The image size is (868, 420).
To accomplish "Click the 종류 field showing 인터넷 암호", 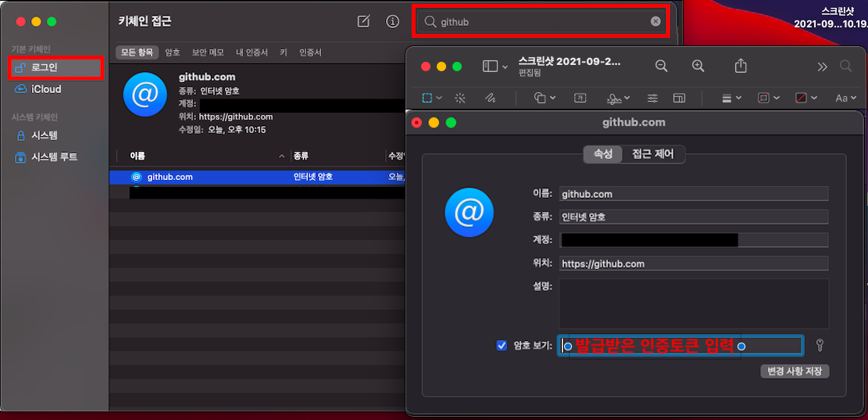I will click(694, 217).
